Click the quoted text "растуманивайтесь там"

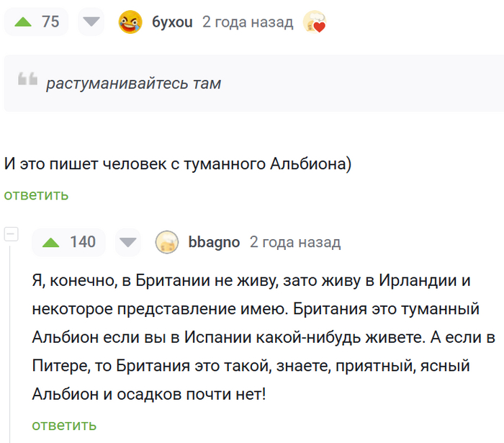(133, 84)
